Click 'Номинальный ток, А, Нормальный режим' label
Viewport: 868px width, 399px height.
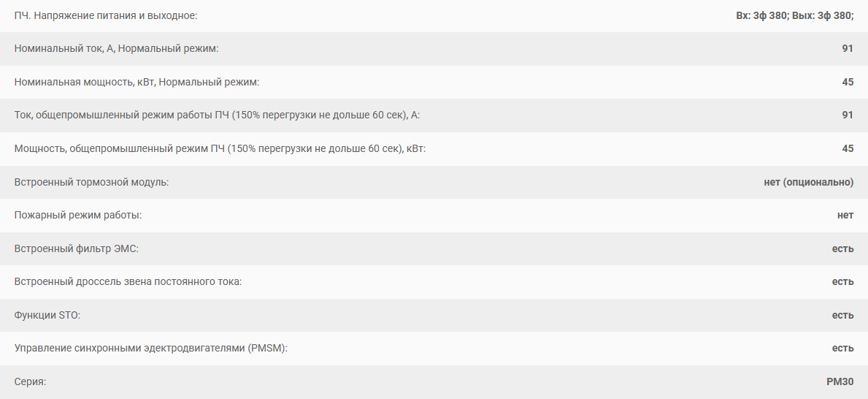click(x=116, y=49)
